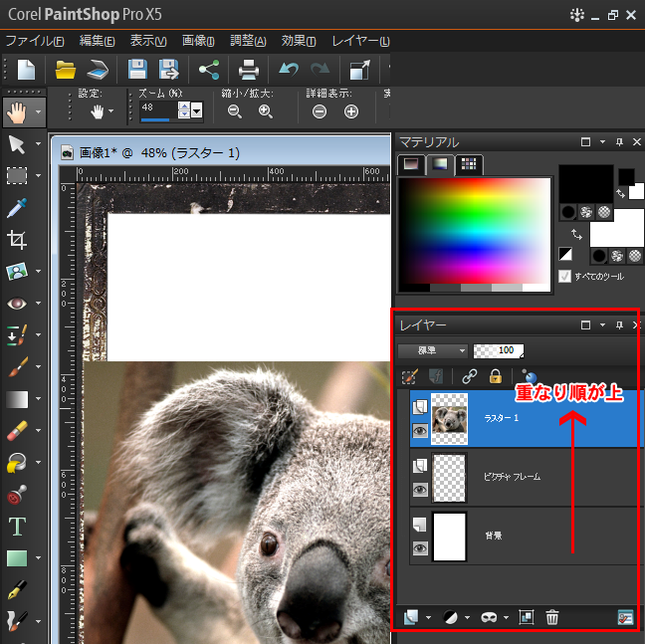
Task: Open the blend mode 標準 dropdown
Action: (x=433, y=350)
